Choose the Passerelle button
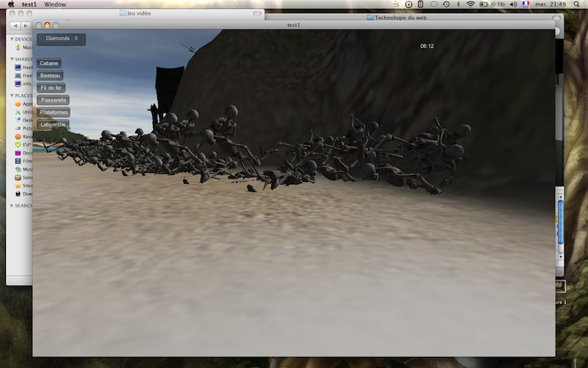588x368 pixels. pyautogui.click(x=54, y=99)
